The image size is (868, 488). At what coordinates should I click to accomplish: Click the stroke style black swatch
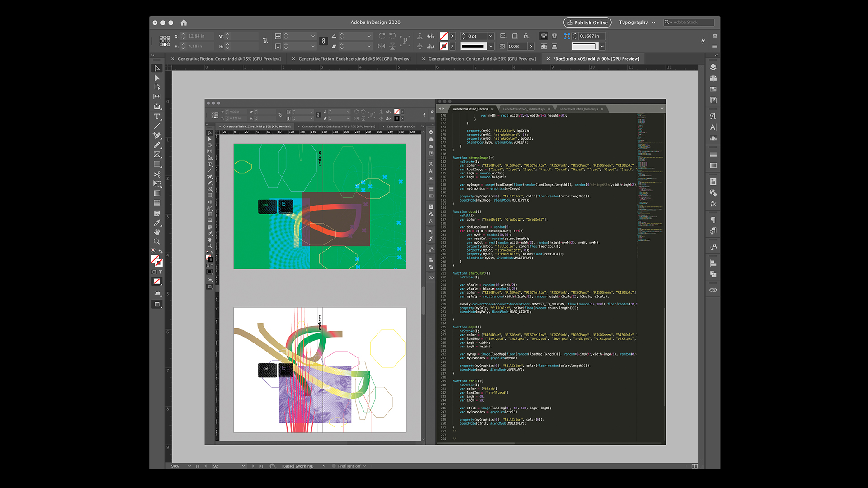coord(473,46)
